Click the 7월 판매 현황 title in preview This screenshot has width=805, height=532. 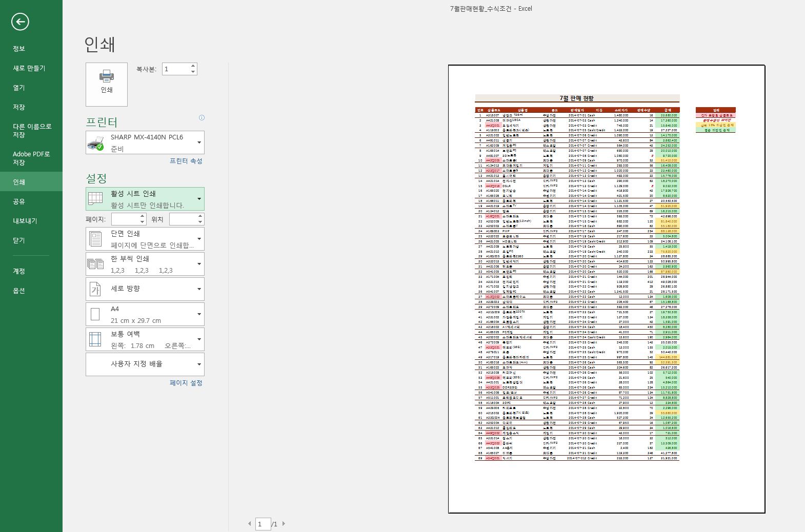(x=576, y=98)
